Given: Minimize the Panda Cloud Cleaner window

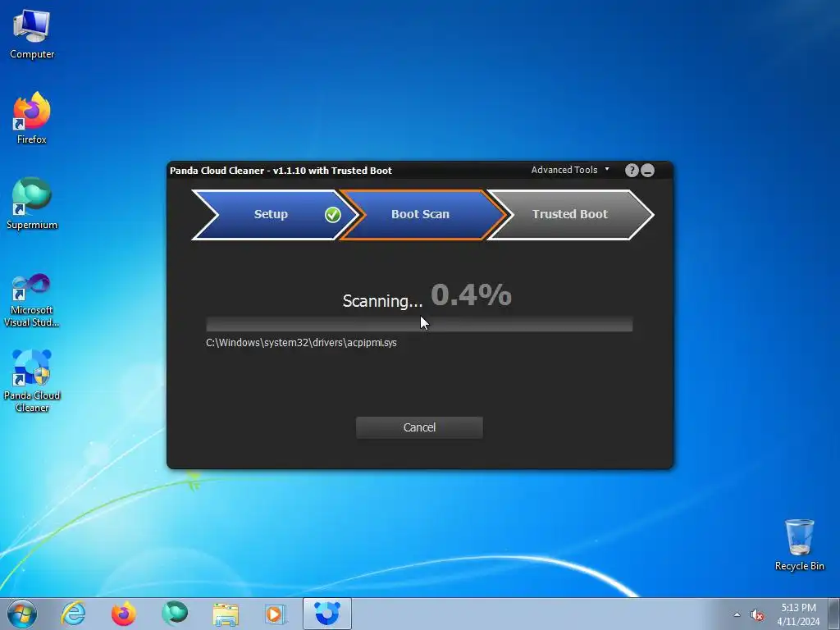Looking at the screenshot, I should click(x=648, y=171).
